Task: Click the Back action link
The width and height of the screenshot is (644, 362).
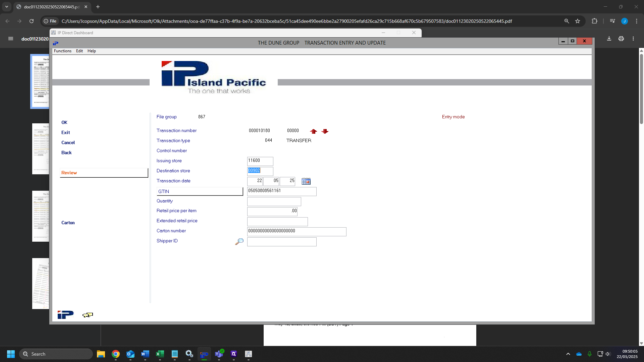Action: (x=66, y=153)
